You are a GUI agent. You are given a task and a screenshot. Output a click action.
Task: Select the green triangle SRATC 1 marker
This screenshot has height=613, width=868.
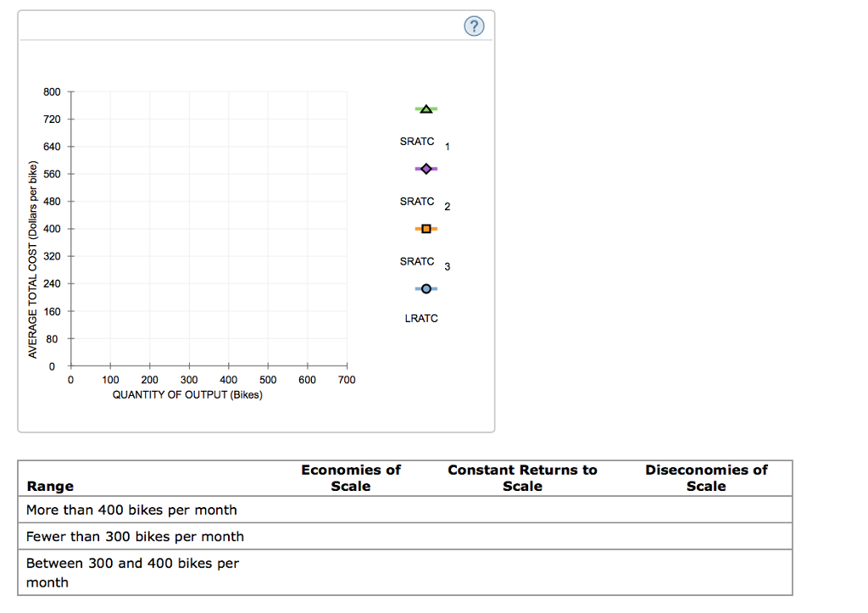pos(426,109)
